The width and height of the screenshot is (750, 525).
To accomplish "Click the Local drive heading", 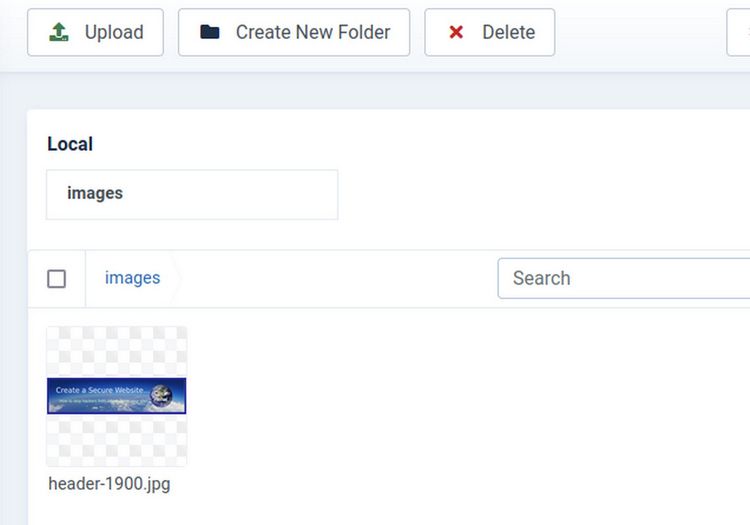I will click(x=70, y=144).
